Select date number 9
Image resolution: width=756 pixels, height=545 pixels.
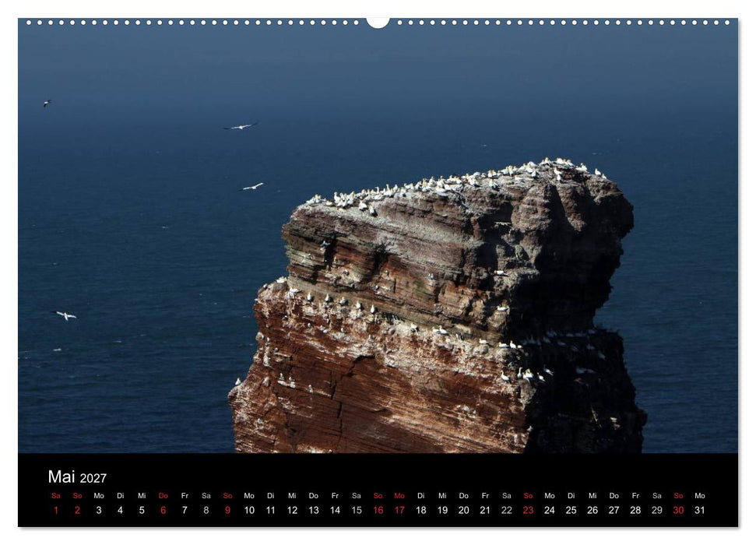pyautogui.click(x=227, y=510)
